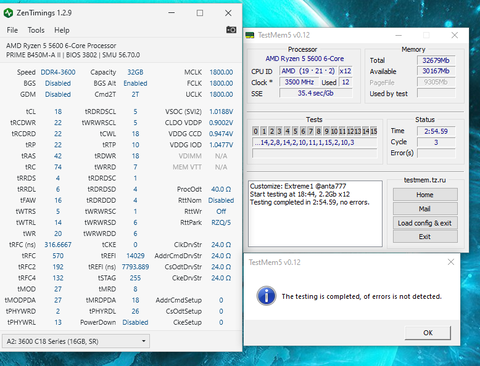Click the Time field showing 2:54.59
The height and width of the screenshot is (366, 480).
(x=436, y=131)
